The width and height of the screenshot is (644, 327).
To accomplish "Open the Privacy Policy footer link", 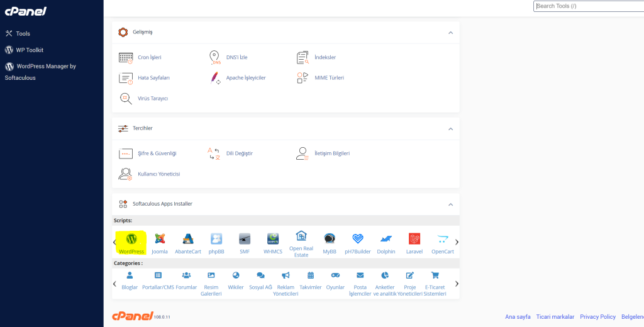I will (597, 317).
